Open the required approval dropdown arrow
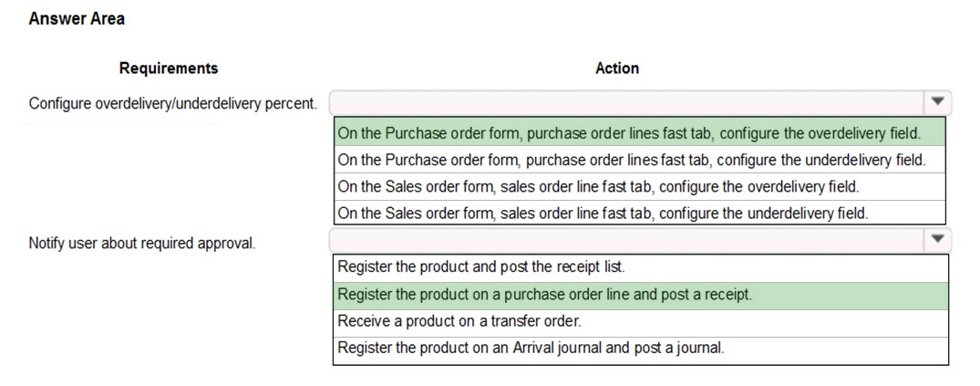Image resolution: width=980 pixels, height=386 pixels. (936, 239)
